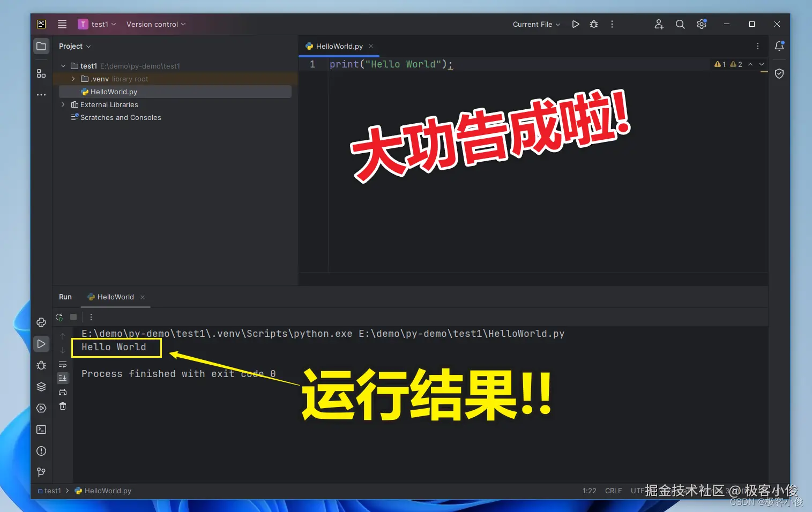
Task: Toggle scroll to end in console
Action: (x=63, y=378)
